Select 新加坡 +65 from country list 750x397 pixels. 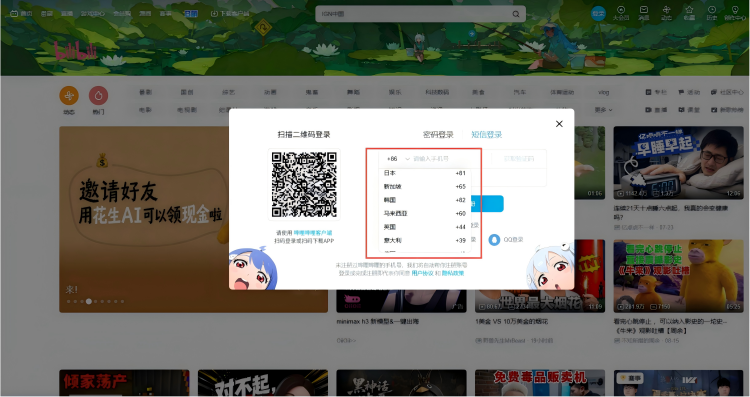tap(425, 187)
